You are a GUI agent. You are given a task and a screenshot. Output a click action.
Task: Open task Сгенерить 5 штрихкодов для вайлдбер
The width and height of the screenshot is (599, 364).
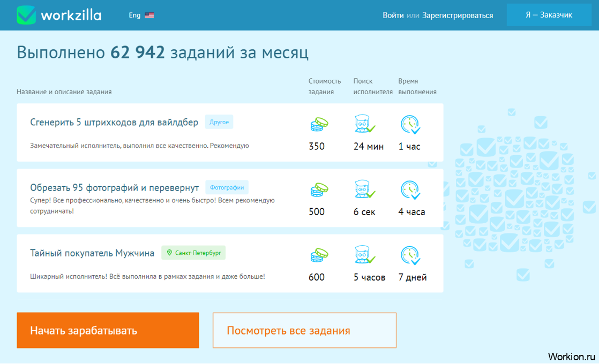pos(114,123)
